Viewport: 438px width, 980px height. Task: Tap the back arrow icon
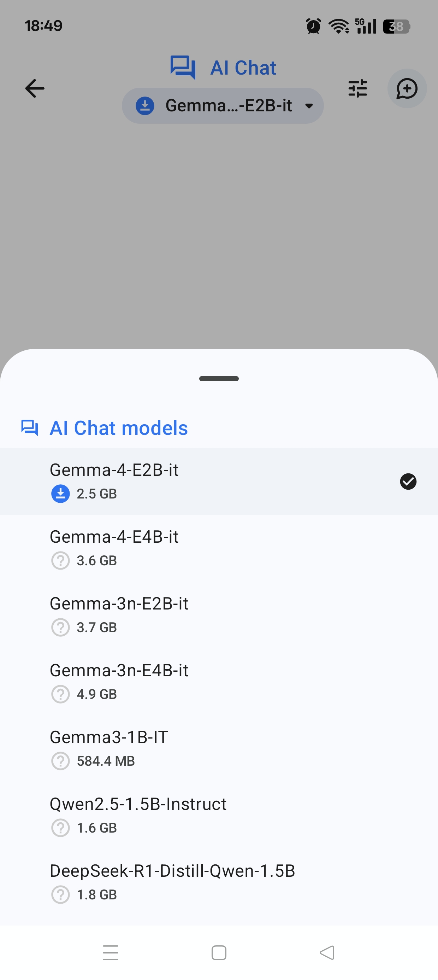[x=35, y=89]
